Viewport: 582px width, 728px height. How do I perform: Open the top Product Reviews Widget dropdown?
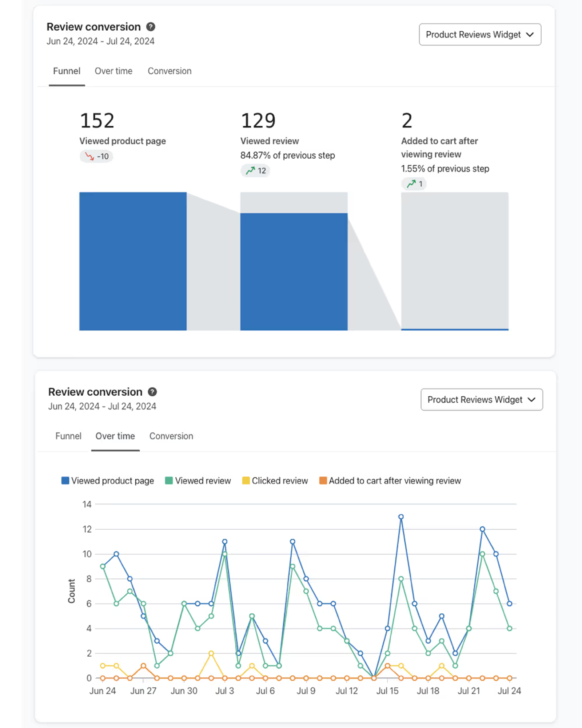click(x=480, y=35)
